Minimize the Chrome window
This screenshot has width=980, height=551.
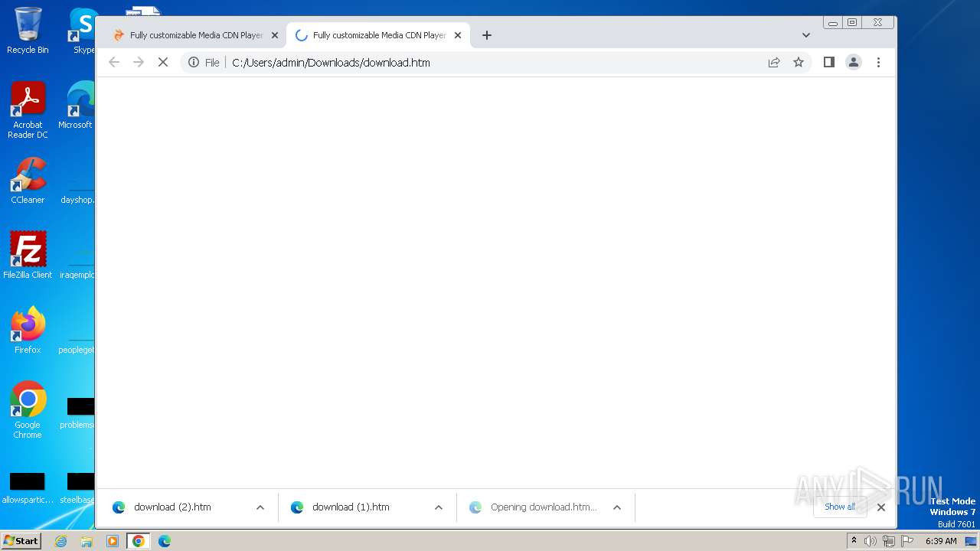click(x=833, y=23)
